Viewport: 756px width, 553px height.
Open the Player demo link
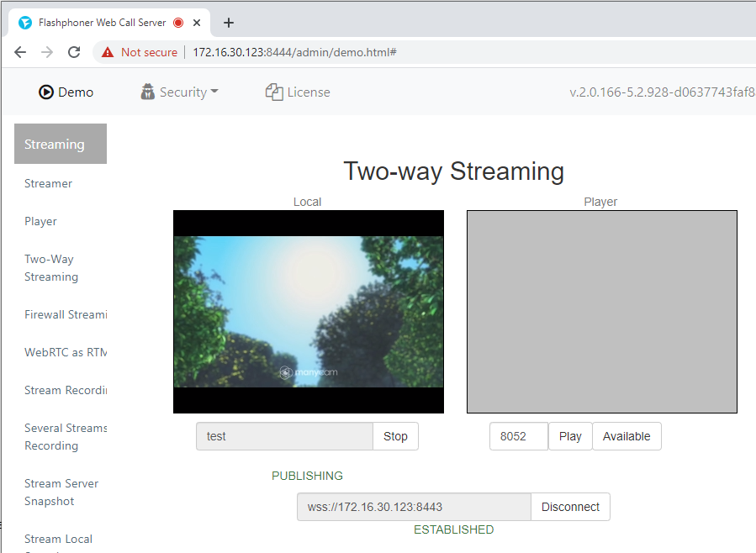pyautogui.click(x=40, y=222)
